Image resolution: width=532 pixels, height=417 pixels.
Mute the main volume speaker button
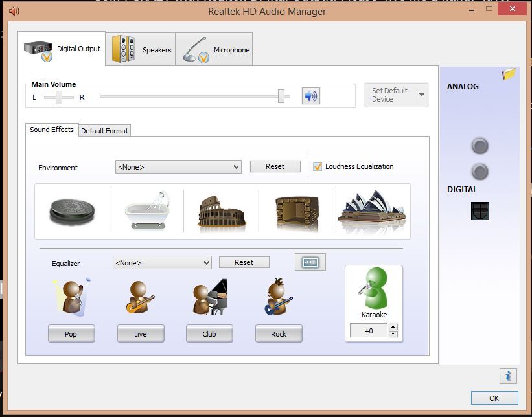click(x=311, y=96)
